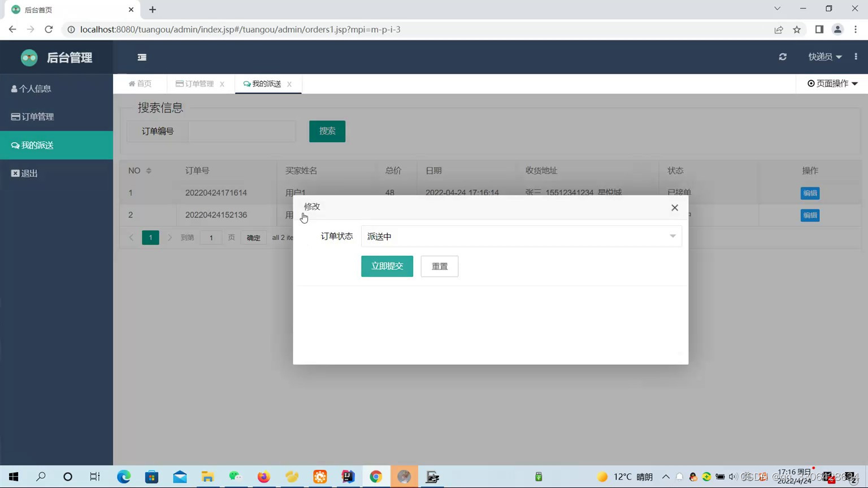Focus the page number jump input
This screenshot has height=488, width=868.
(211, 238)
